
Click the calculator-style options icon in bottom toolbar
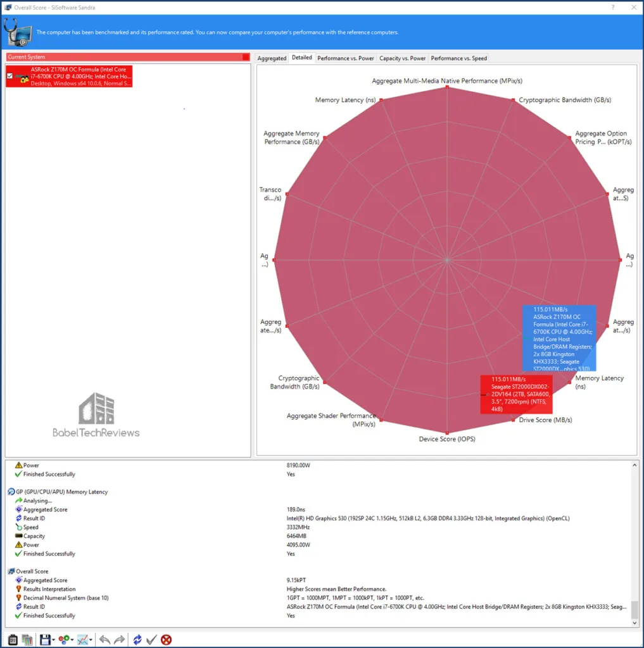tap(13, 639)
